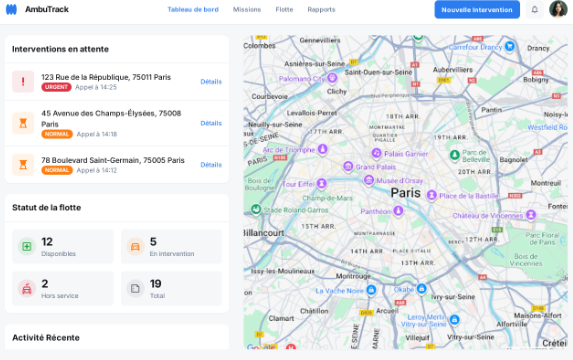The height and width of the screenshot is (360, 573).
Task: Click the Palomano City map marker
Action: point(332,77)
